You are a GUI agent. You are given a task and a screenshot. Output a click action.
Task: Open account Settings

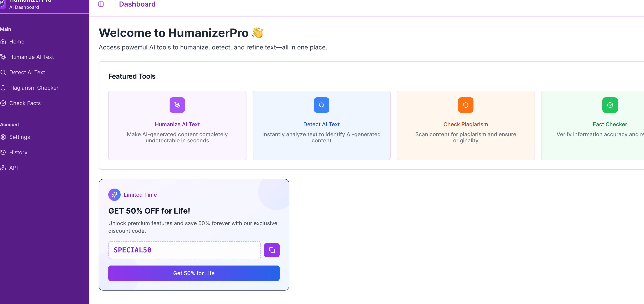[x=19, y=137]
